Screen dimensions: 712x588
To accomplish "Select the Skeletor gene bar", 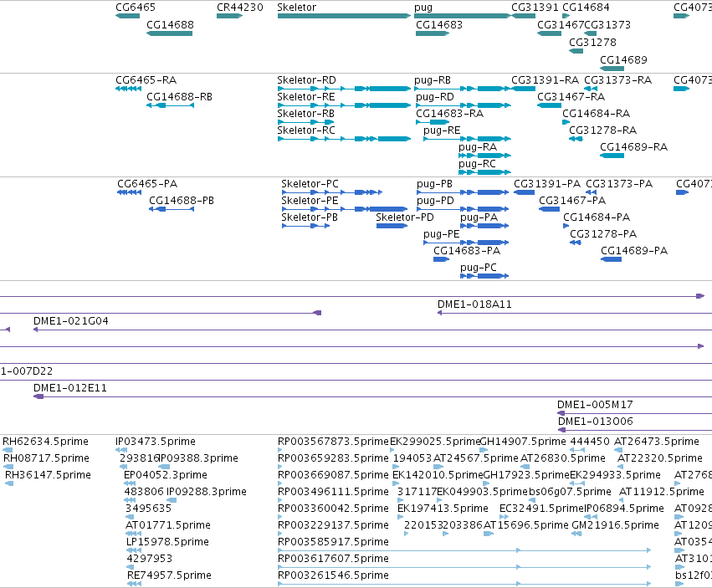I will tap(344, 16).
